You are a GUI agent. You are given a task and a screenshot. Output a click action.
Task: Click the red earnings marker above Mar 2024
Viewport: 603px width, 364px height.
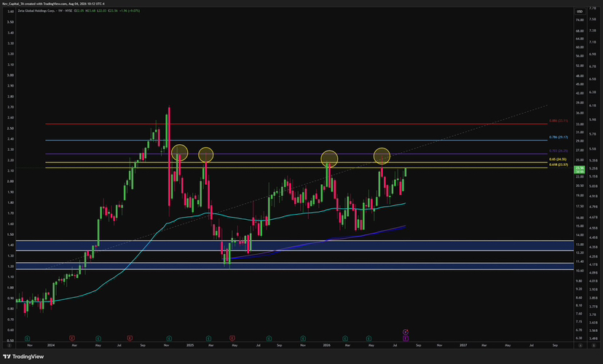tap(72, 339)
